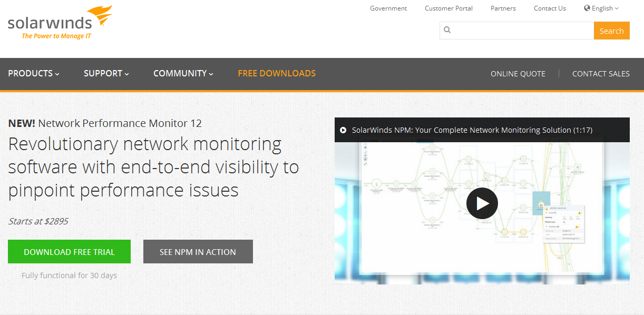Open the Government link
Screen dimensions: 644x315
point(388,8)
